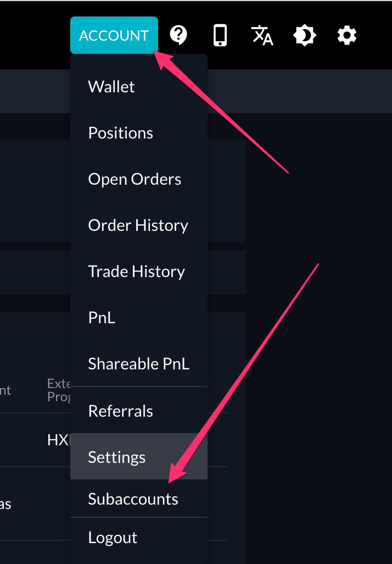The width and height of the screenshot is (392, 564).
Task: Open the Referrals page
Action: (120, 411)
